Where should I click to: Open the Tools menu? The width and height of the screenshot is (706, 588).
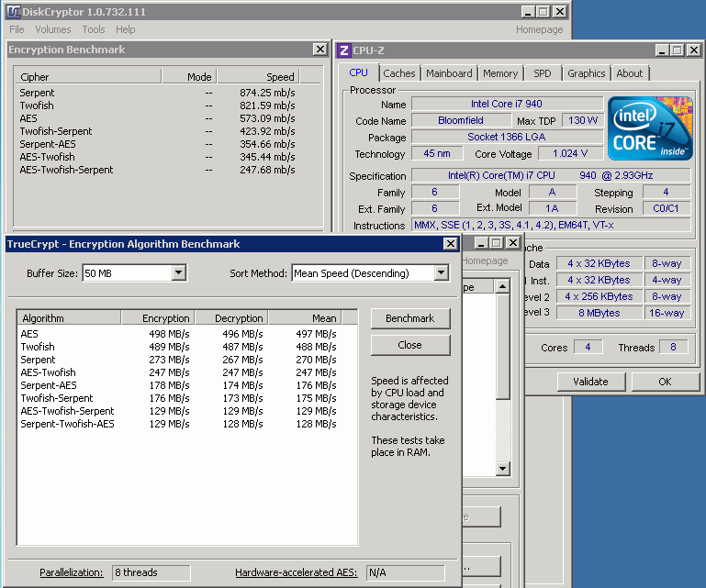coord(94,29)
